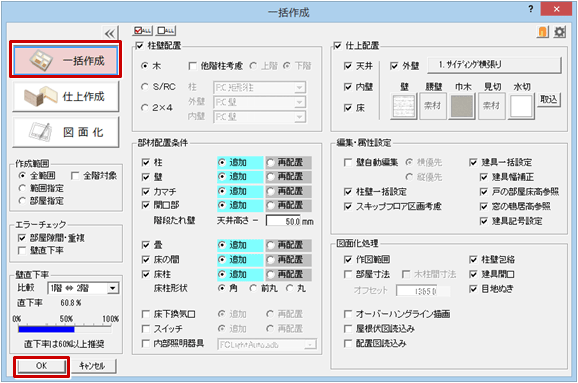Open settings gear icon top right
Viewport: 578px width, 383px height.
[560, 32]
